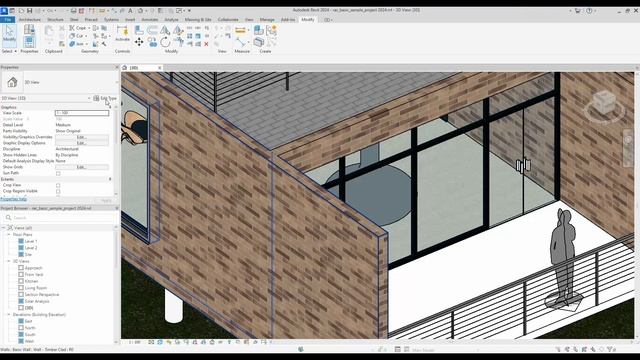Switch to the Manage ribbon tab
640x360 pixels.
[267, 20]
